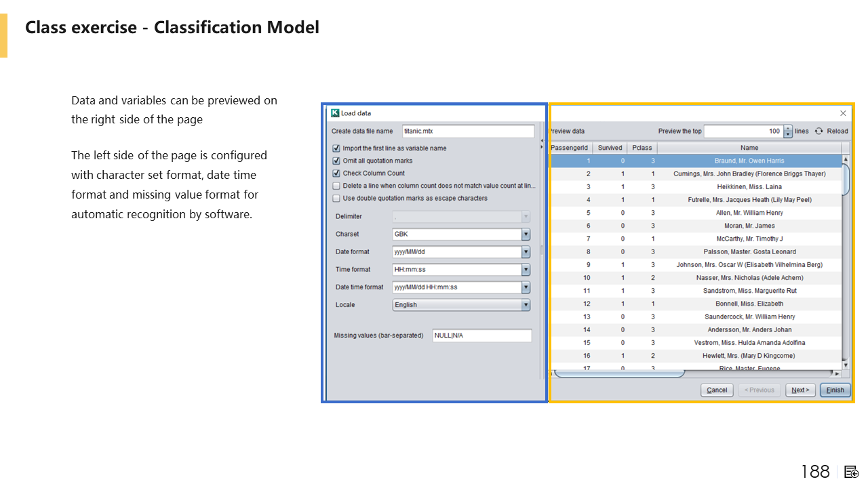Uncheck Import the first line as variable name
The width and height of the screenshot is (868, 488).
[336, 148]
